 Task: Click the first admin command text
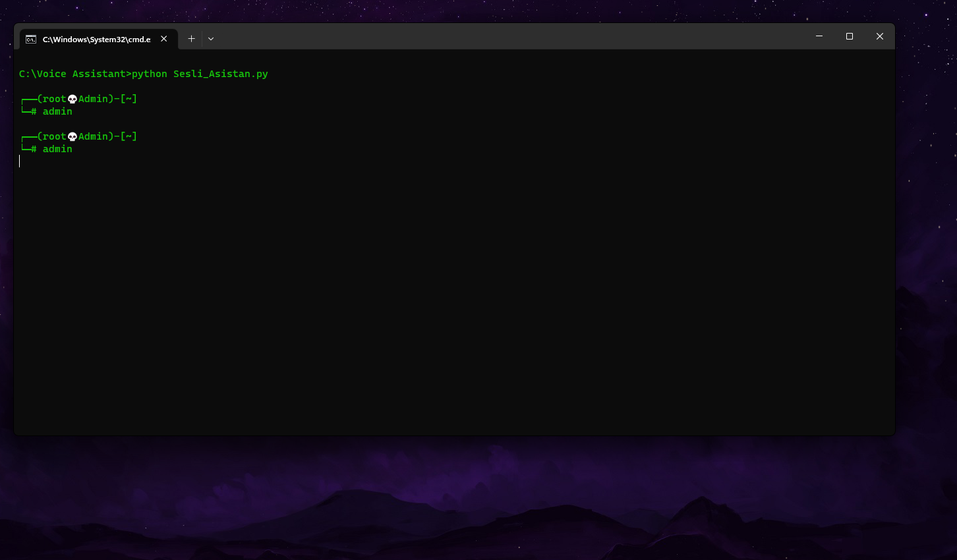click(x=57, y=111)
